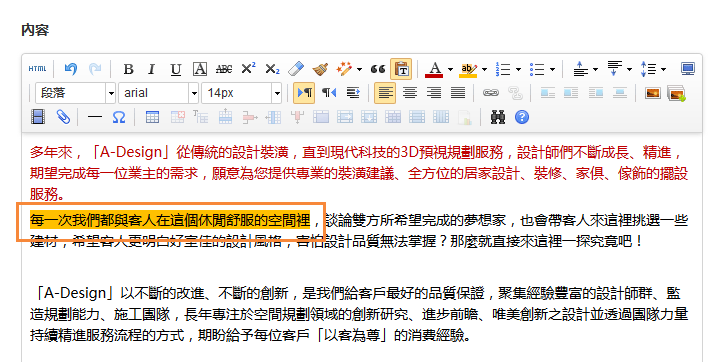
Task: Open the auto typeset options arrow
Action: [359, 69]
